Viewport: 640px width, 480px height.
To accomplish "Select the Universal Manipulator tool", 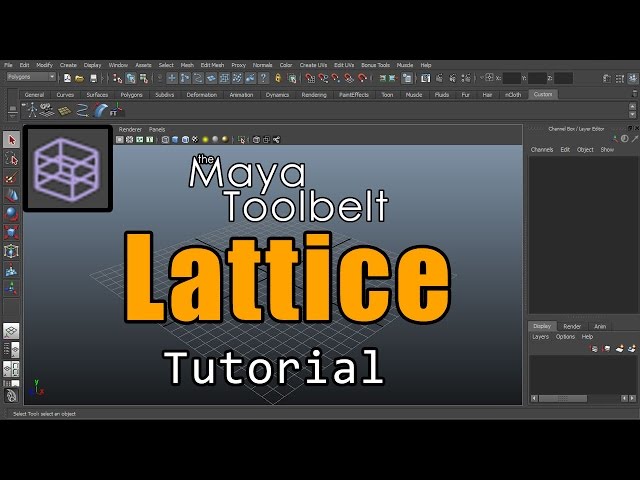I will pos(11,251).
